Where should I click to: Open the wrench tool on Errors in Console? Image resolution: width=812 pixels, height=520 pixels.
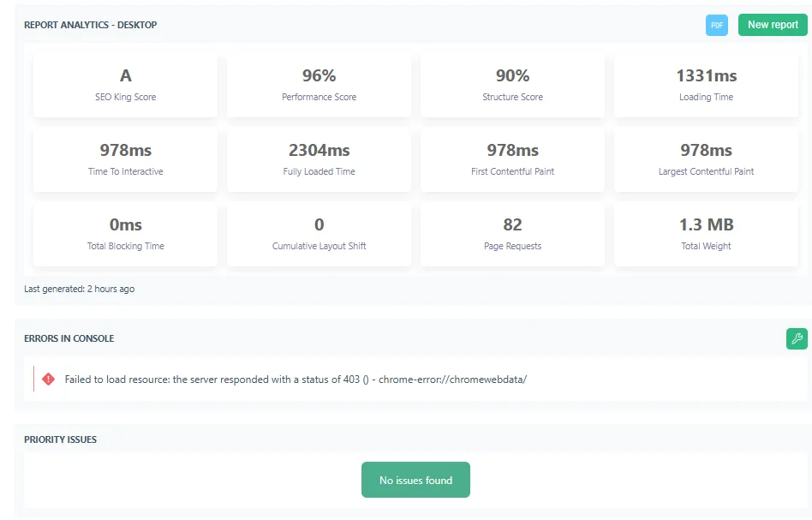point(797,338)
